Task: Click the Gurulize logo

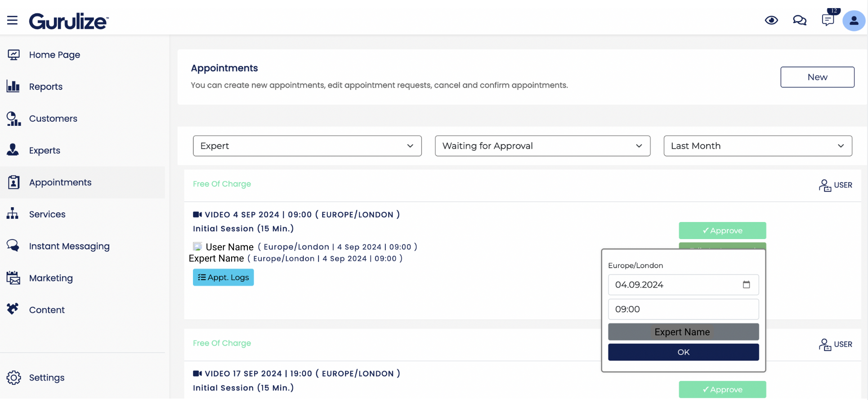Action: pos(69,21)
